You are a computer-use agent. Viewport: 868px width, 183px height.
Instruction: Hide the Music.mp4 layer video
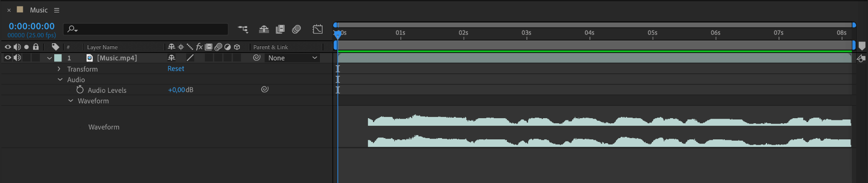tap(8, 58)
